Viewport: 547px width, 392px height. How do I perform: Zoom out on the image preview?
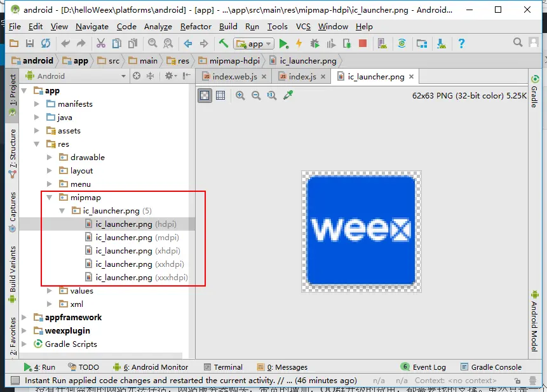pyautogui.click(x=256, y=95)
